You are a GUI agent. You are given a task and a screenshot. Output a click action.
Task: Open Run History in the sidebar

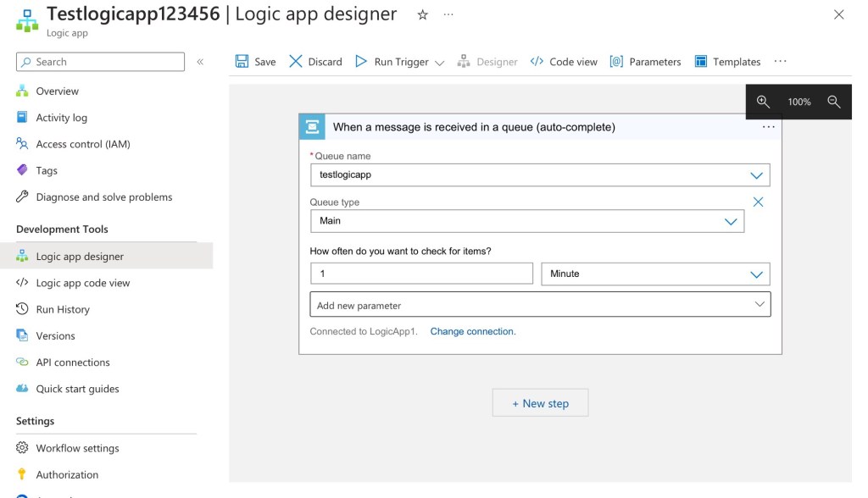tap(62, 309)
